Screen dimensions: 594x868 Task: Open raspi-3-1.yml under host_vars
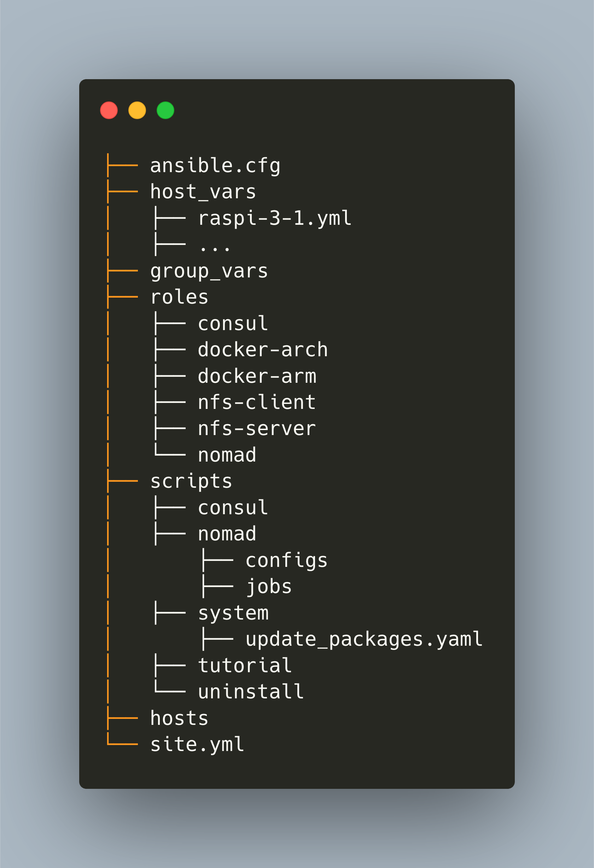click(x=275, y=218)
